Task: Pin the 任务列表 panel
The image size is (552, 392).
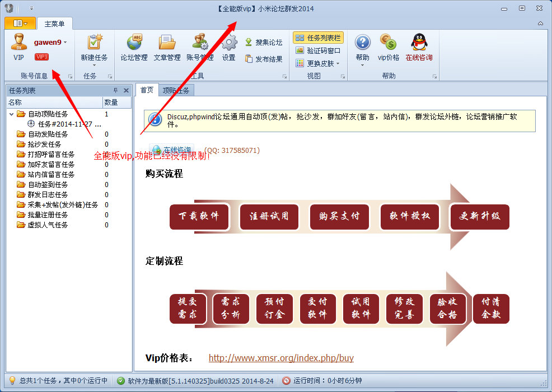Action: point(115,91)
